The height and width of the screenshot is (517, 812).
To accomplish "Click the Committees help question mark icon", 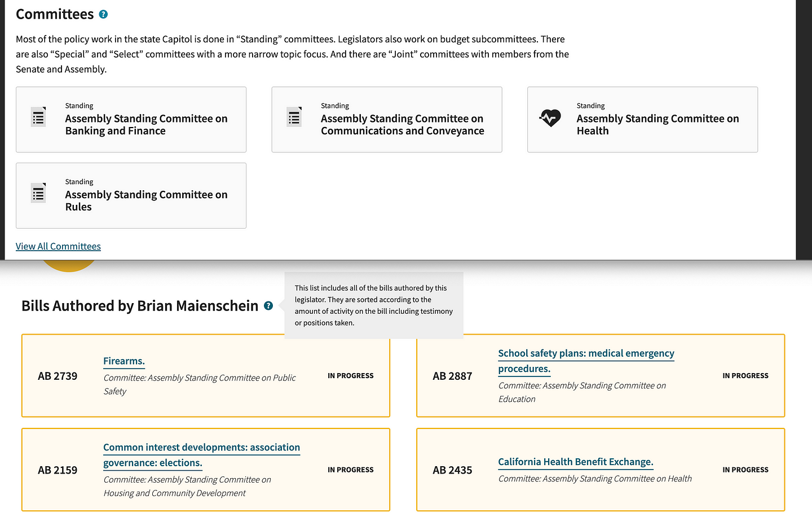I will point(103,15).
